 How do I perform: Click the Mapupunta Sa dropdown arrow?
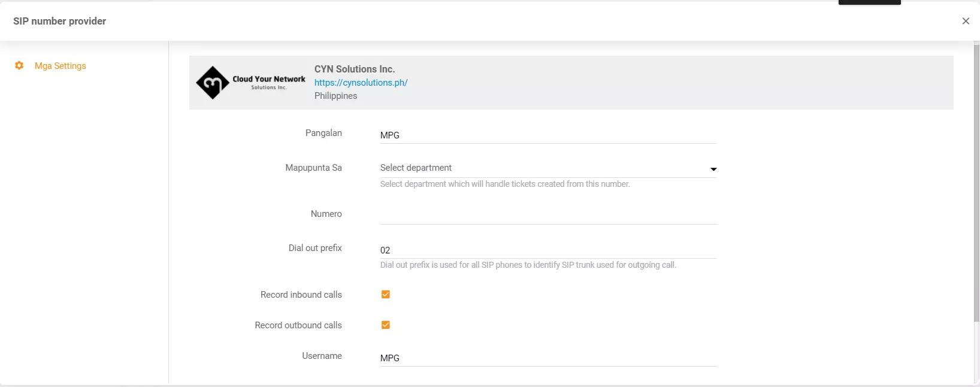click(x=713, y=169)
